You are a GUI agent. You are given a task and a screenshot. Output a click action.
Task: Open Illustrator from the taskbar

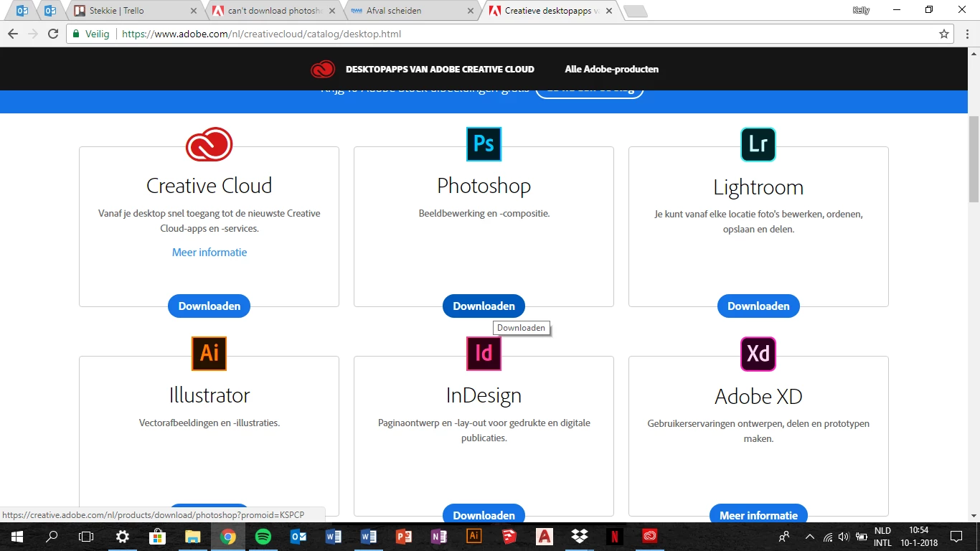474,536
